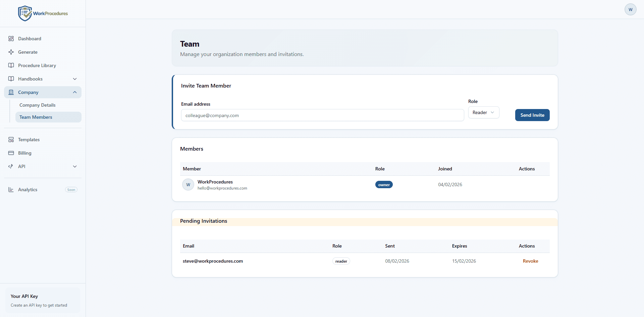Click the Templates sidebar icon
This screenshot has width=644, height=317.
11,140
